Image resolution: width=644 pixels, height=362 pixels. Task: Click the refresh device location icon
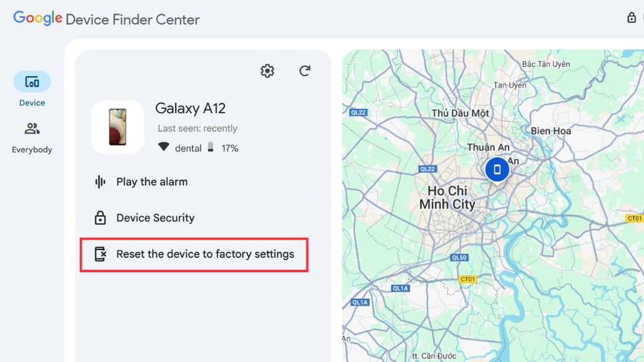pos(304,71)
